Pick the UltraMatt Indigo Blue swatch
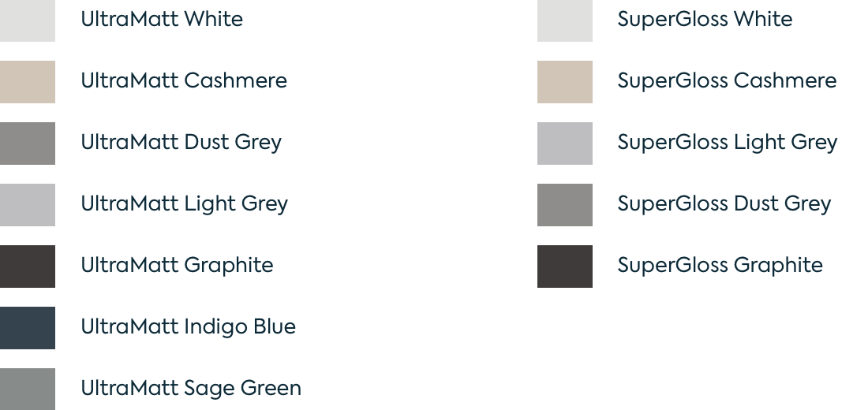 (28, 328)
